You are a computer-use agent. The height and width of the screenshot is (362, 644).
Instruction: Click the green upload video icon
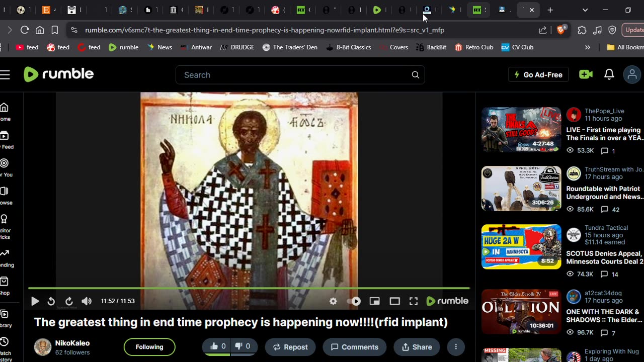tap(586, 74)
